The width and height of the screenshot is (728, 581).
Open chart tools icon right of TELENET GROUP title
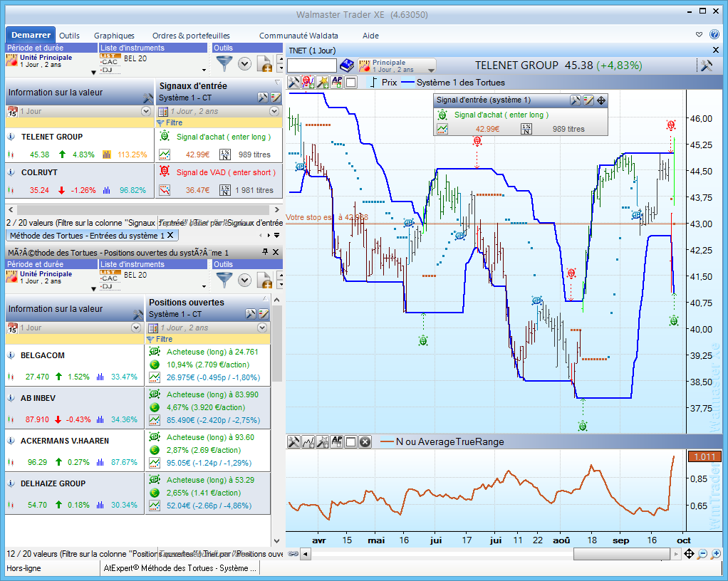pos(706,66)
